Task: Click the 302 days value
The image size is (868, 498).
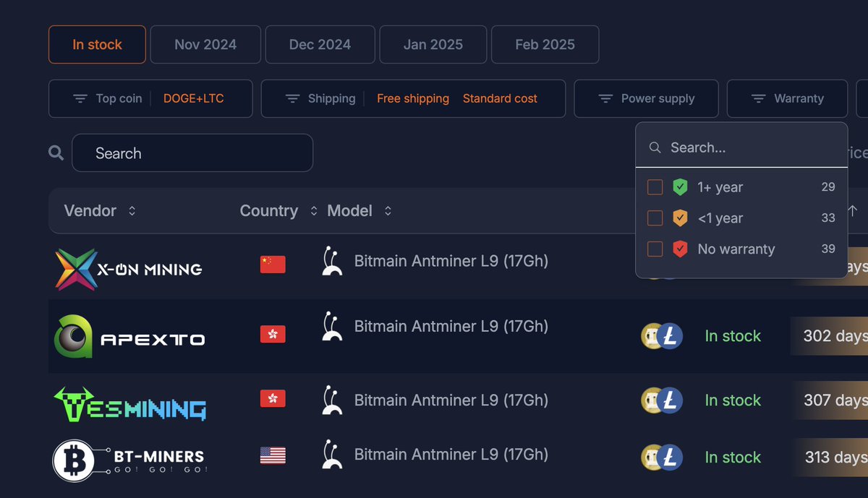Action: [835, 336]
